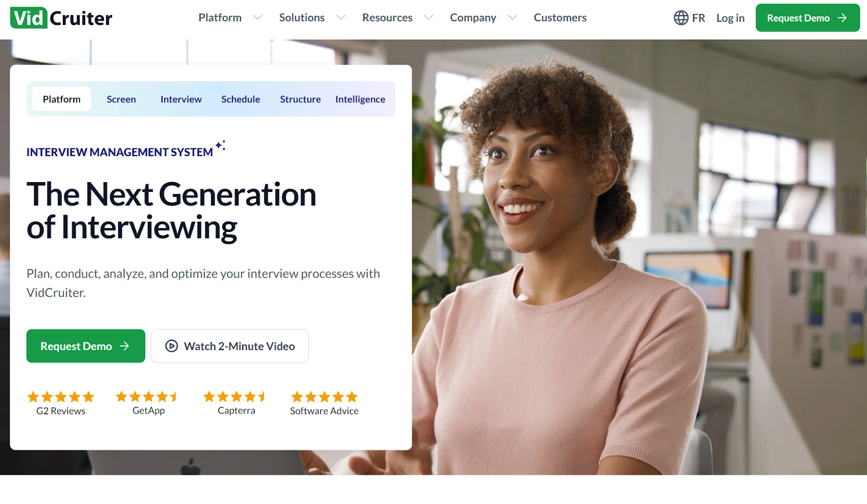Click the play icon on Watch 2-Minute Video

pyautogui.click(x=171, y=346)
